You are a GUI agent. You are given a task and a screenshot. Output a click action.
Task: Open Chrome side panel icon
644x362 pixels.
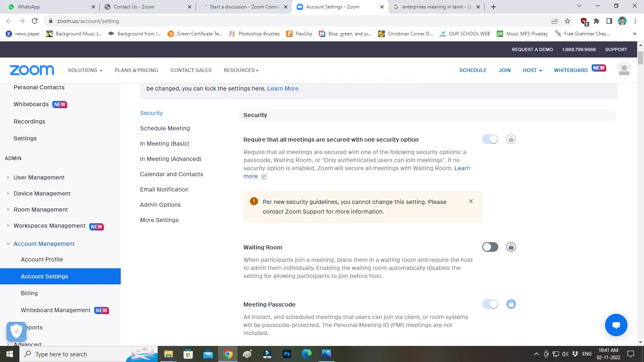(x=609, y=21)
